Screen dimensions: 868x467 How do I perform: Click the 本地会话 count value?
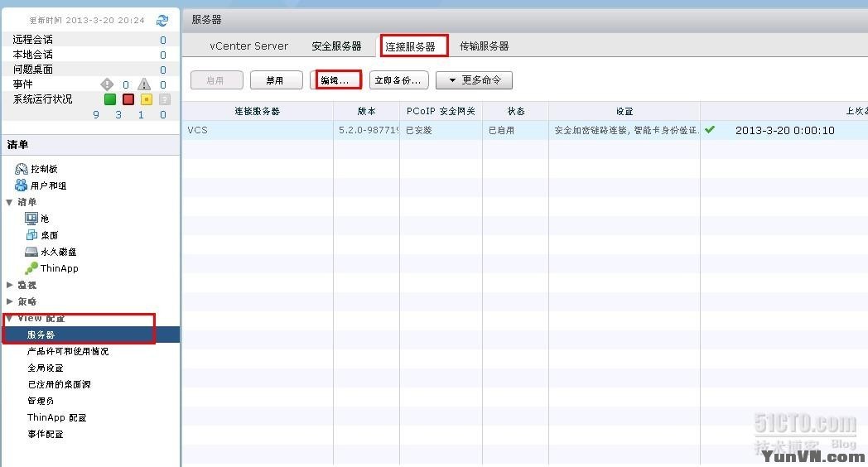coord(162,55)
